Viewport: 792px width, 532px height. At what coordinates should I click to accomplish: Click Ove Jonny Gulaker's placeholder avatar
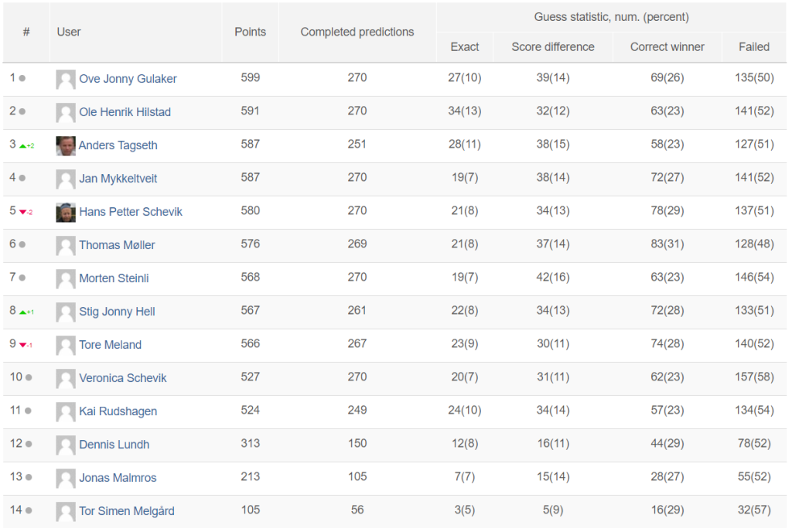pyautogui.click(x=66, y=79)
